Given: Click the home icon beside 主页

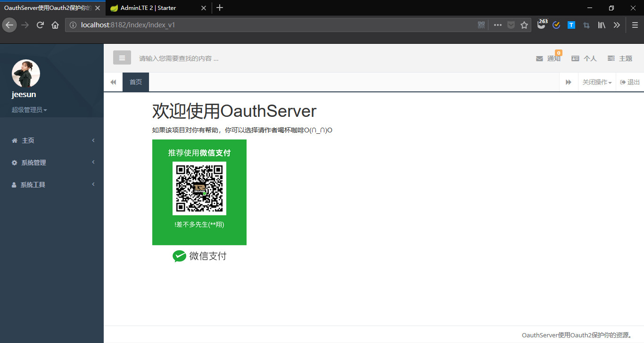Looking at the screenshot, I should pos(14,140).
